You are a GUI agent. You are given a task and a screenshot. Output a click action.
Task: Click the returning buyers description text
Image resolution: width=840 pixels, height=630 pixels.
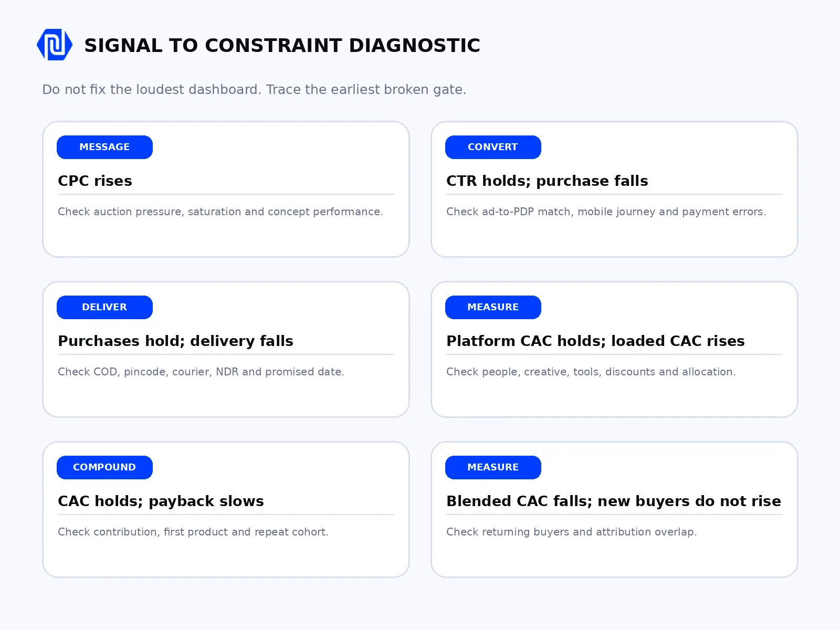(572, 532)
